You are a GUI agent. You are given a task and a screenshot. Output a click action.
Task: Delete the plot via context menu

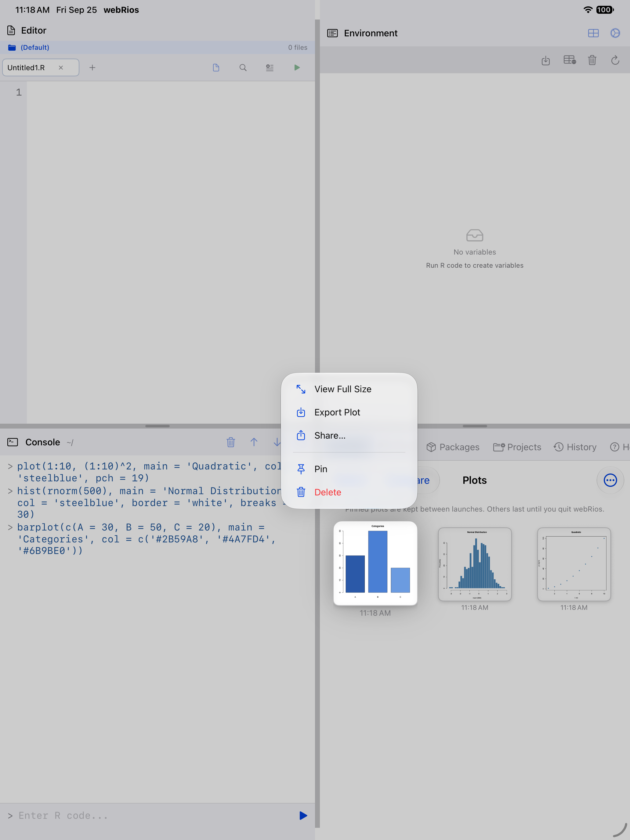(x=349, y=492)
